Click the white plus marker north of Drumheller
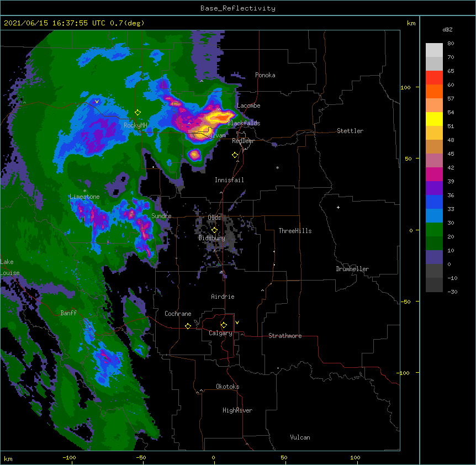Image resolution: width=476 pixels, height=465 pixels. (338, 207)
